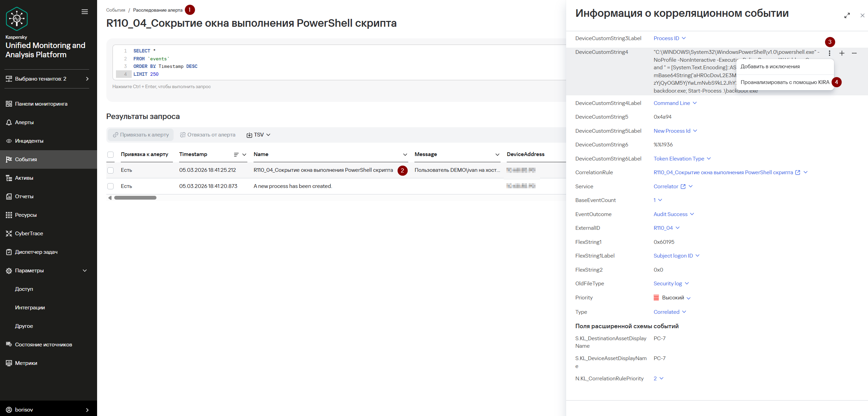Open the Name column dropdown arrow

tap(405, 155)
